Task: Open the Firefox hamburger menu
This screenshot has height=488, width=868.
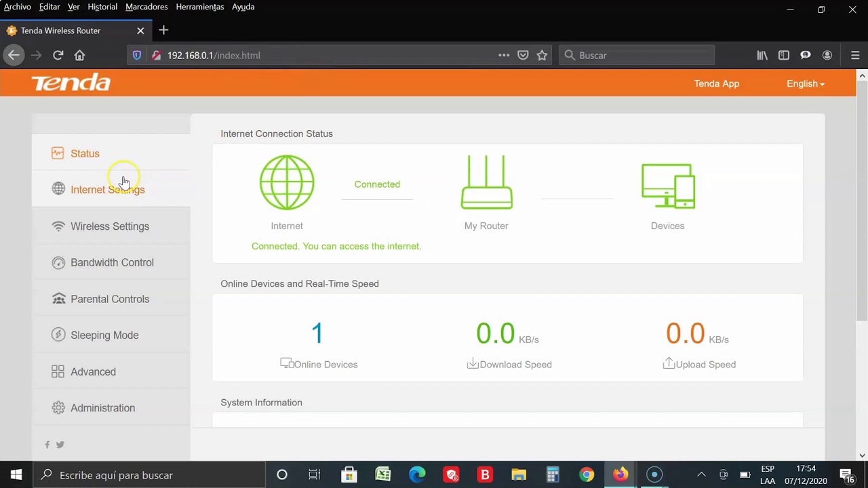Action: pyautogui.click(x=854, y=56)
